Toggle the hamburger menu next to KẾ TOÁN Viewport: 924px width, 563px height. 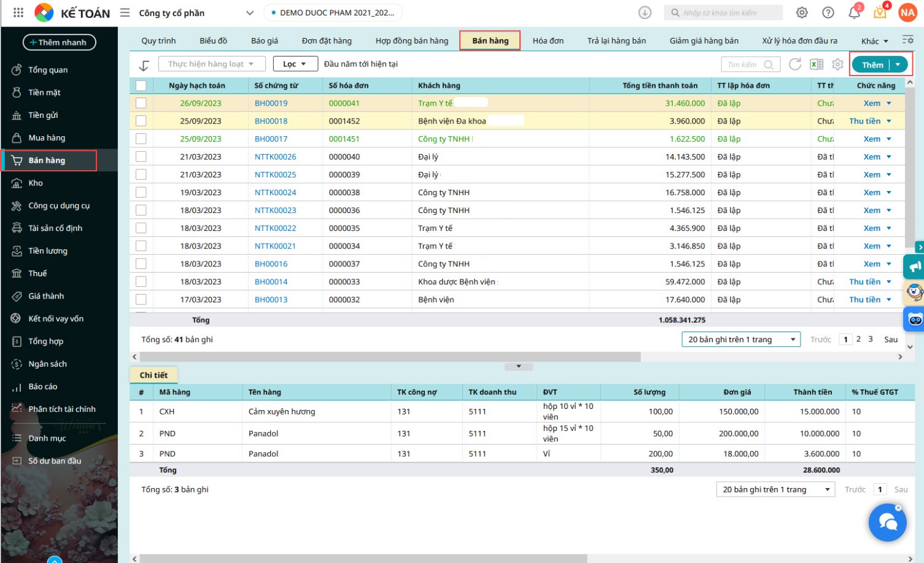click(x=125, y=12)
